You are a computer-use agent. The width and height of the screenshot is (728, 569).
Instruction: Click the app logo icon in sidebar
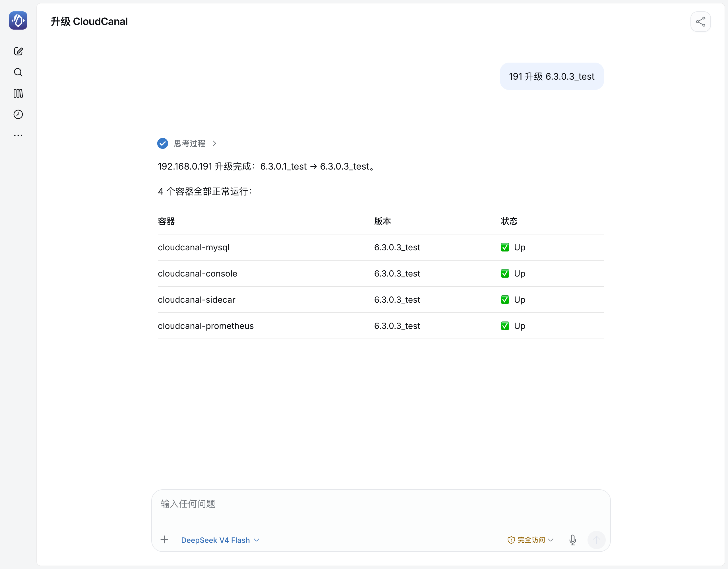click(x=18, y=21)
